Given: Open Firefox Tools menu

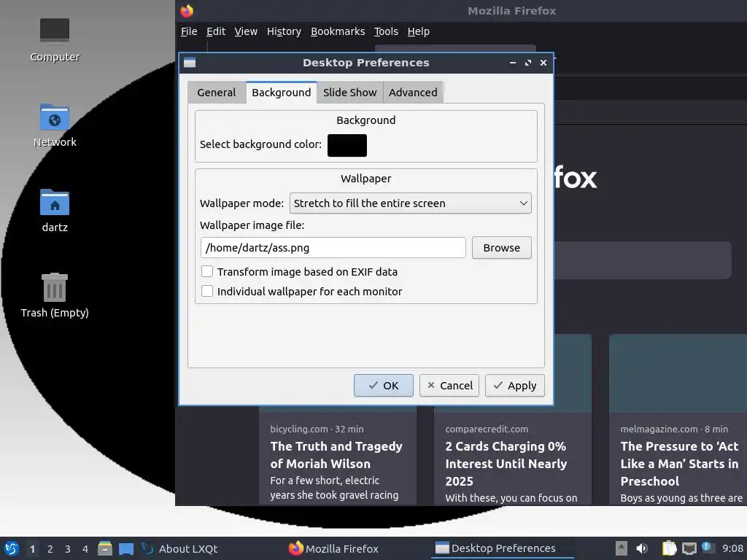Looking at the screenshot, I should point(386,31).
